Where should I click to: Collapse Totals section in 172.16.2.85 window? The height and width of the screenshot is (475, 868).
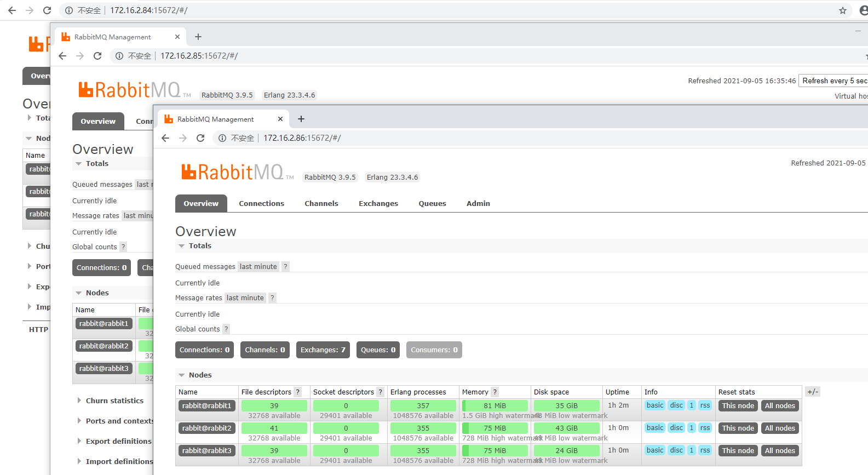pyautogui.click(x=92, y=164)
